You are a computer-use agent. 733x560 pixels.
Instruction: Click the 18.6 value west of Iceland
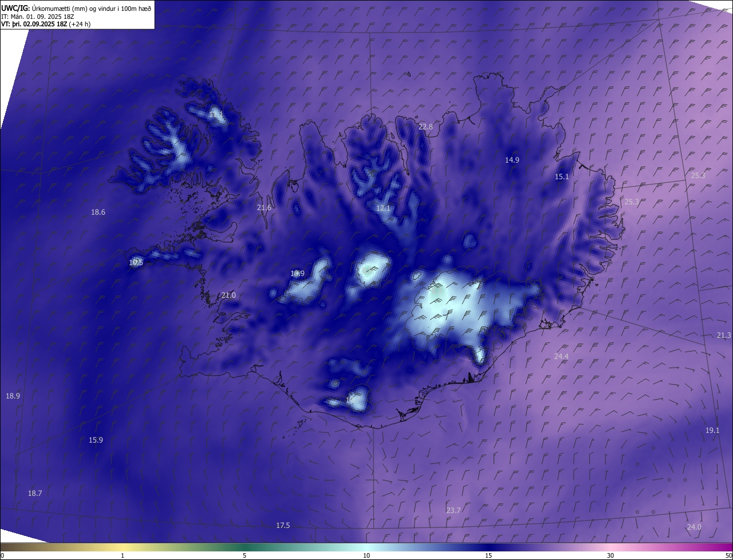tap(98, 212)
